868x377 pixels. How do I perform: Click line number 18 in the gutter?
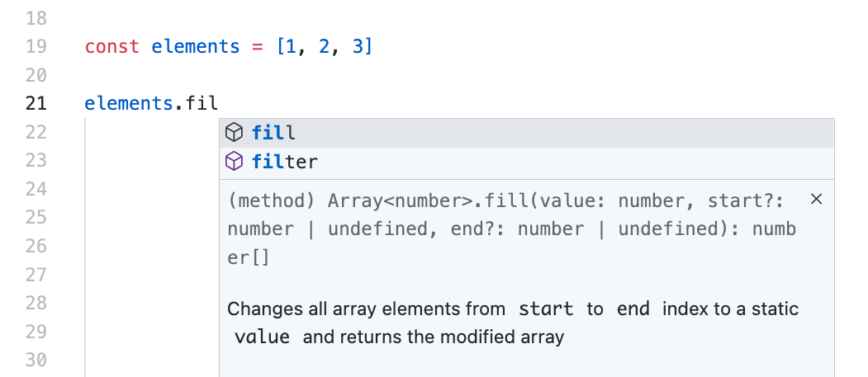(36, 18)
